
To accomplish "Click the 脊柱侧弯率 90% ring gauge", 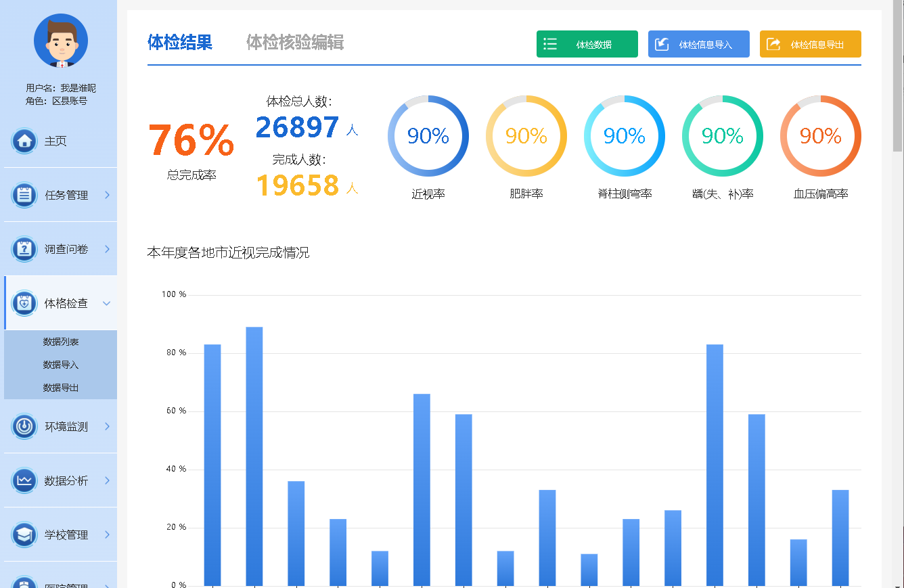I will pyautogui.click(x=625, y=136).
